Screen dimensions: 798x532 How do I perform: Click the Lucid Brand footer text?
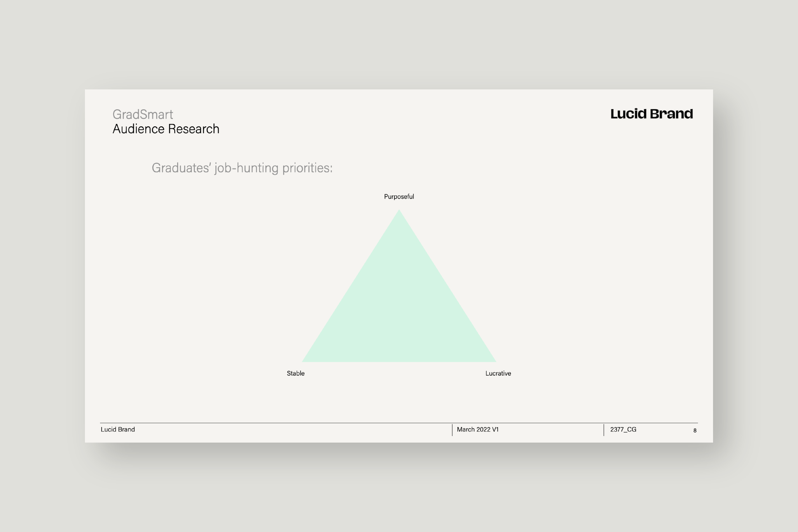[118, 430]
